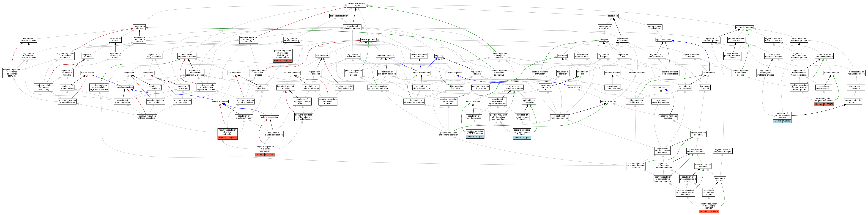Select the 'protein kinase B signaling' node
868x215 pixels.
pyautogui.click(x=529, y=101)
